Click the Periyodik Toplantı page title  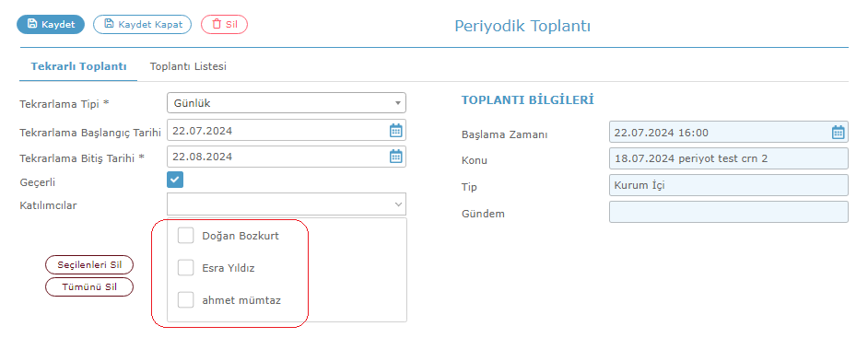pyautogui.click(x=522, y=26)
